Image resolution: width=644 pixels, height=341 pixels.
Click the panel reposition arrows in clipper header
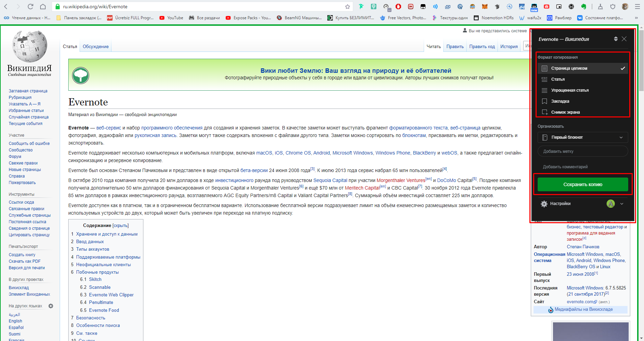616,39
